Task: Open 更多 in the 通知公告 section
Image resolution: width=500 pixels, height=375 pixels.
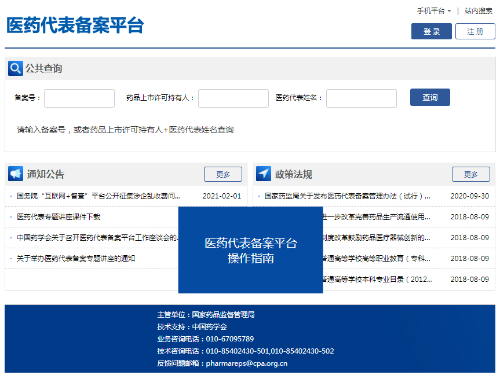Action: pos(223,174)
